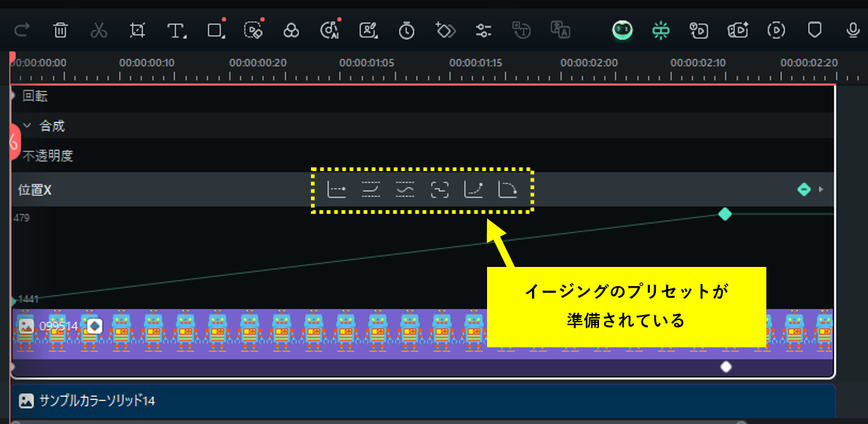Image resolution: width=868 pixels, height=424 pixels.
Task: Jump to next keyframe arrow on 位置X row
Action: click(x=822, y=190)
